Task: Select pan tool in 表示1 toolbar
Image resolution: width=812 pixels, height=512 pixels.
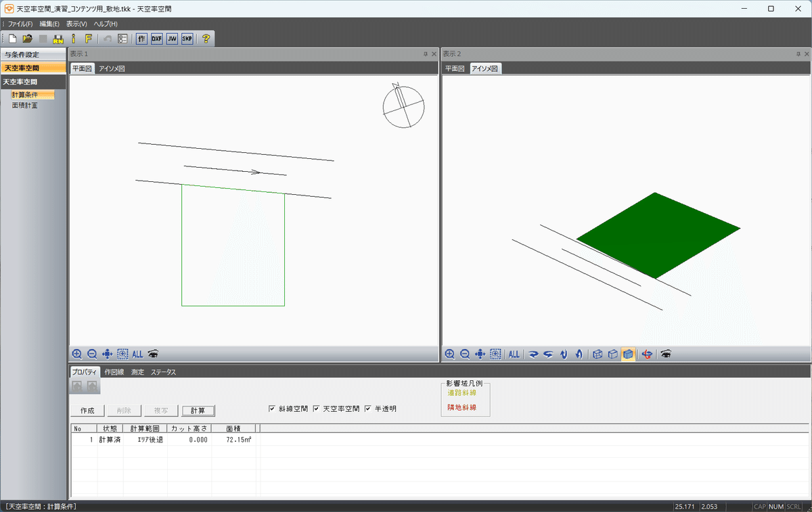Action: click(107, 354)
